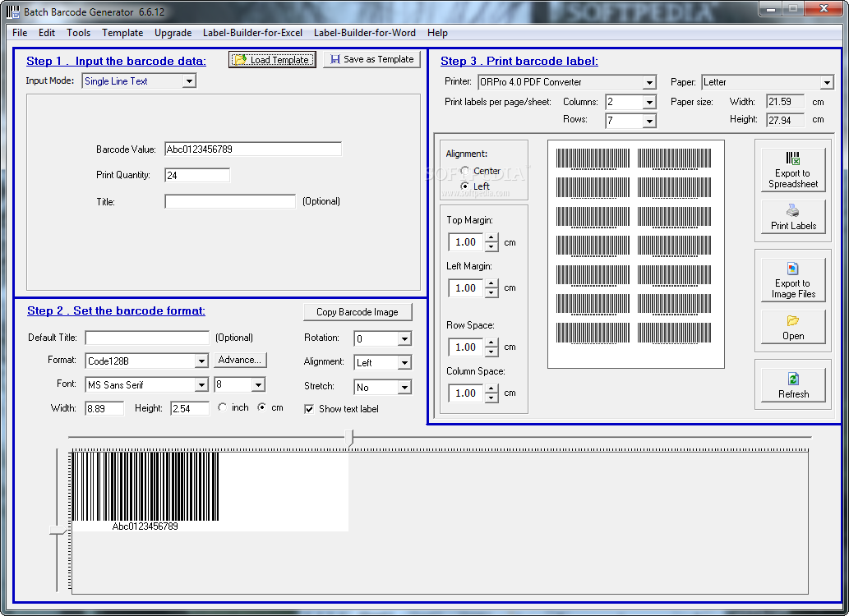This screenshot has height=616, width=849.
Task: Open the barcode Format dropdown
Action: [x=201, y=361]
